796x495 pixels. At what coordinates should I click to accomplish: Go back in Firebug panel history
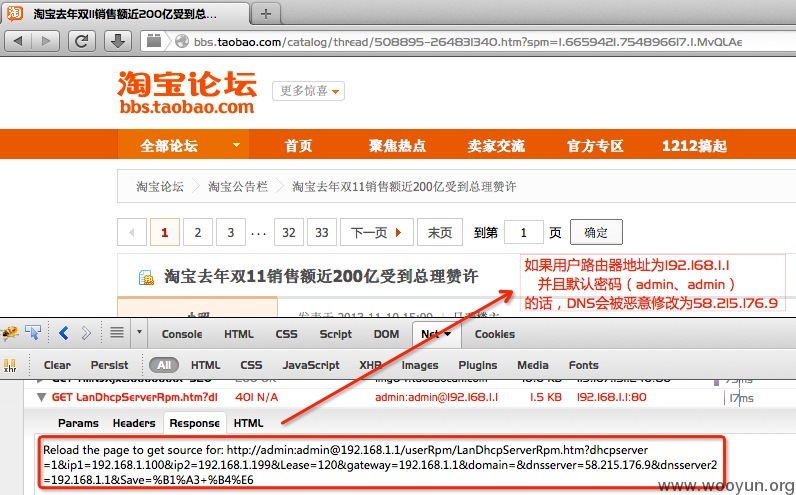coord(63,333)
